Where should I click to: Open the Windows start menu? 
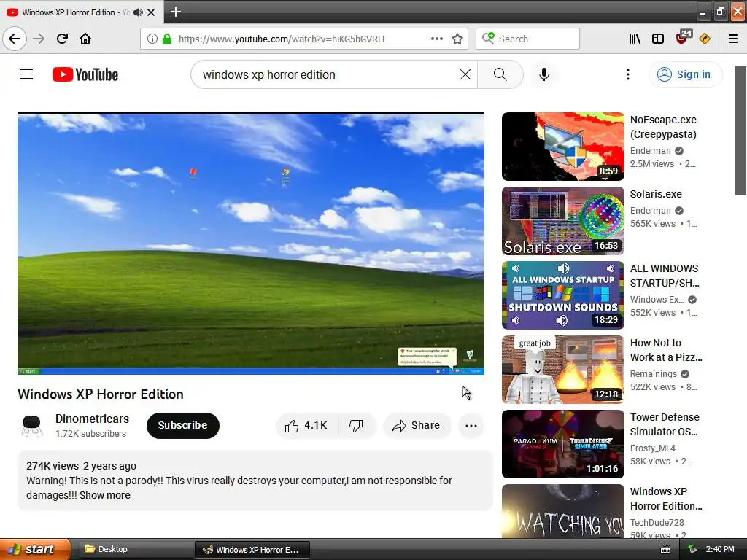[x=35, y=549]
